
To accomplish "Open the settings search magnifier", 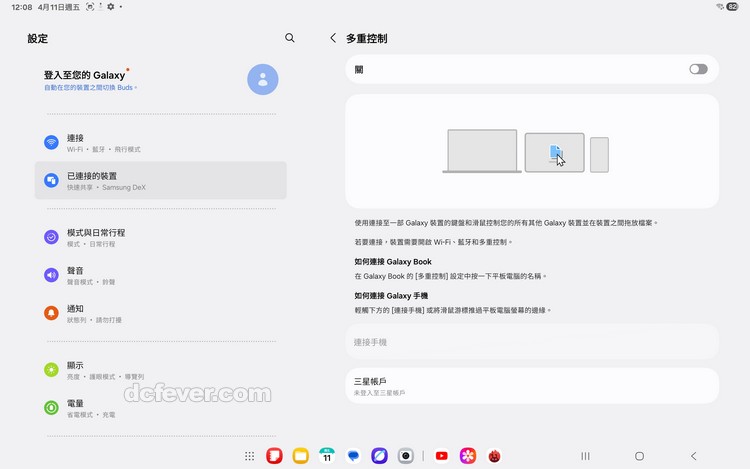I will (289, 38).
